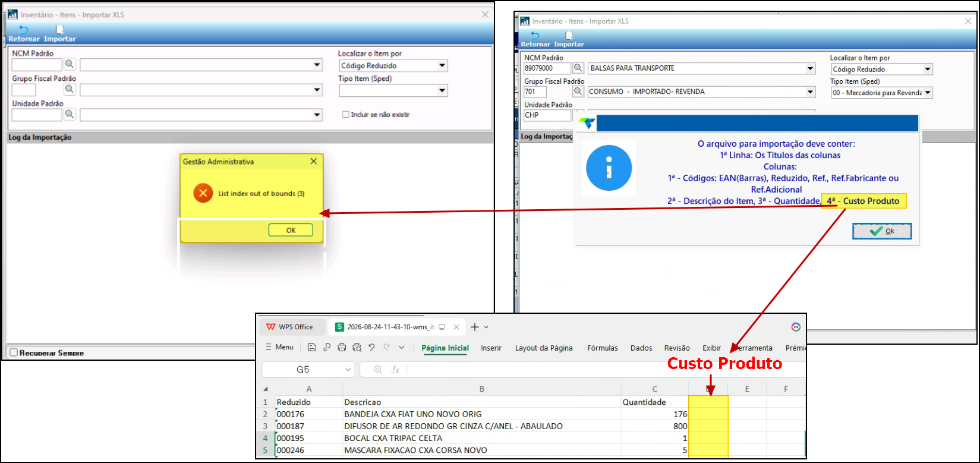Click Importar icon in left Importar XLS window
Viewport: 980px width, 463px height.
click(59, 30)
